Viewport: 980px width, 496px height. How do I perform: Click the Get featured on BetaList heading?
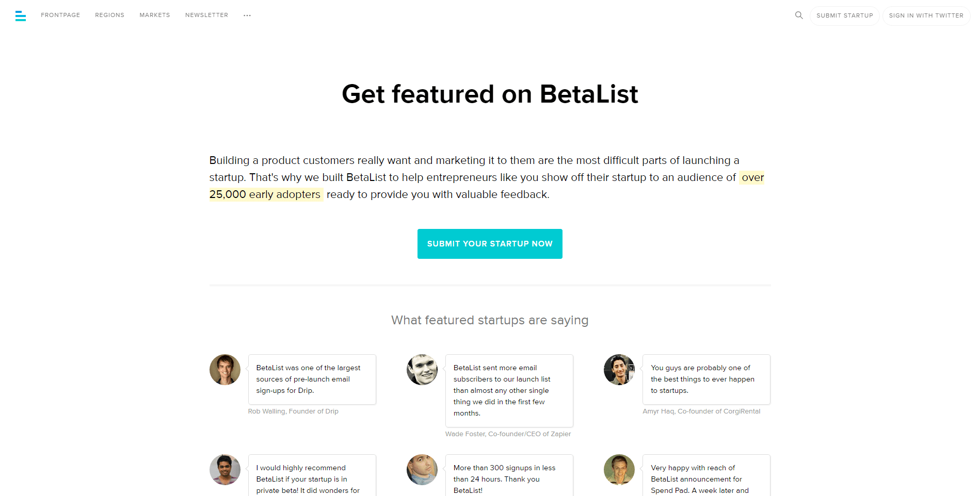click(x=490, y=94)
